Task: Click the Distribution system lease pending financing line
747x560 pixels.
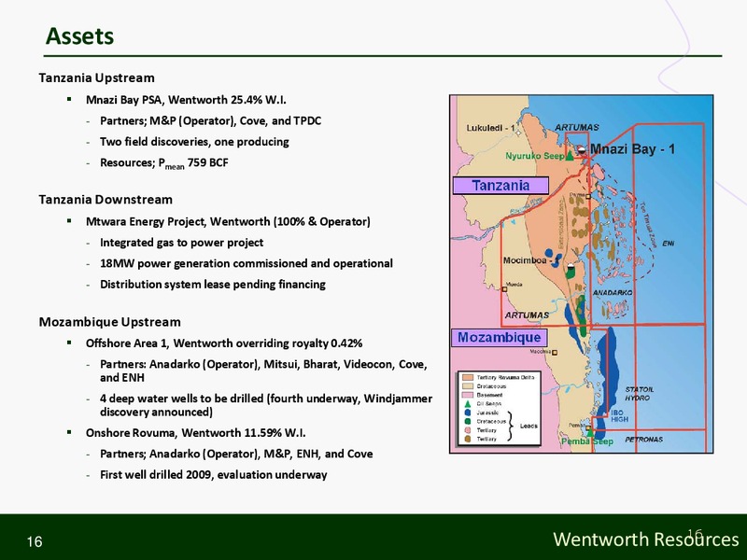Action: coord(213,285)
